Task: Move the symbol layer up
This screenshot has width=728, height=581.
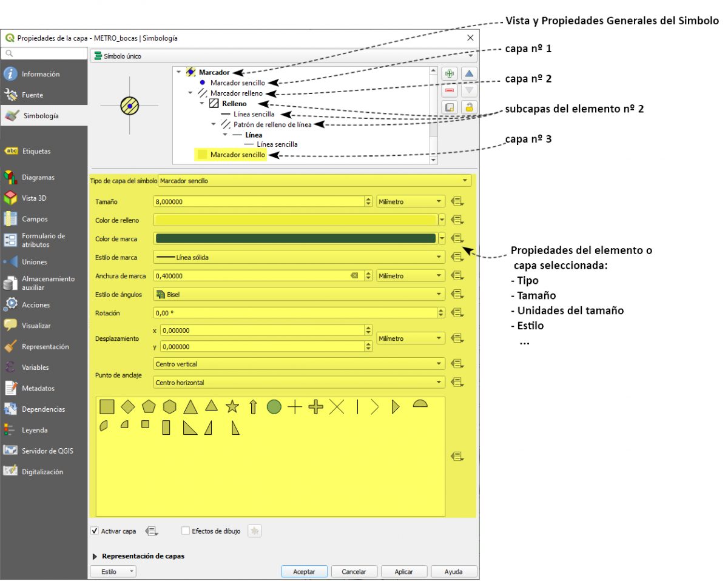Action: click(468, 73)
